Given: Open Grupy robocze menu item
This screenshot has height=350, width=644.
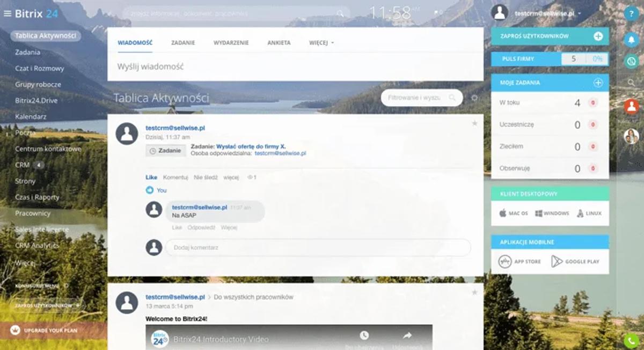Looking at the screenshot, I should tap(38, 84).
